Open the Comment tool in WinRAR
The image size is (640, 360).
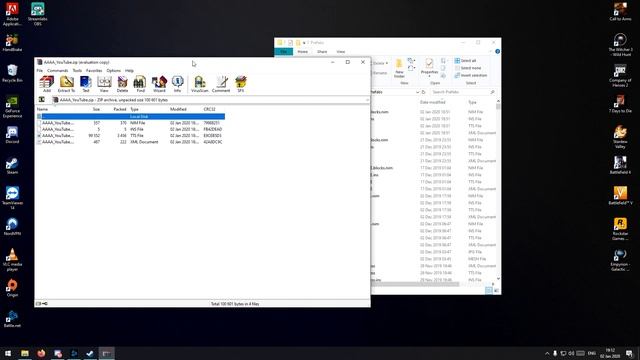[221, 84]
